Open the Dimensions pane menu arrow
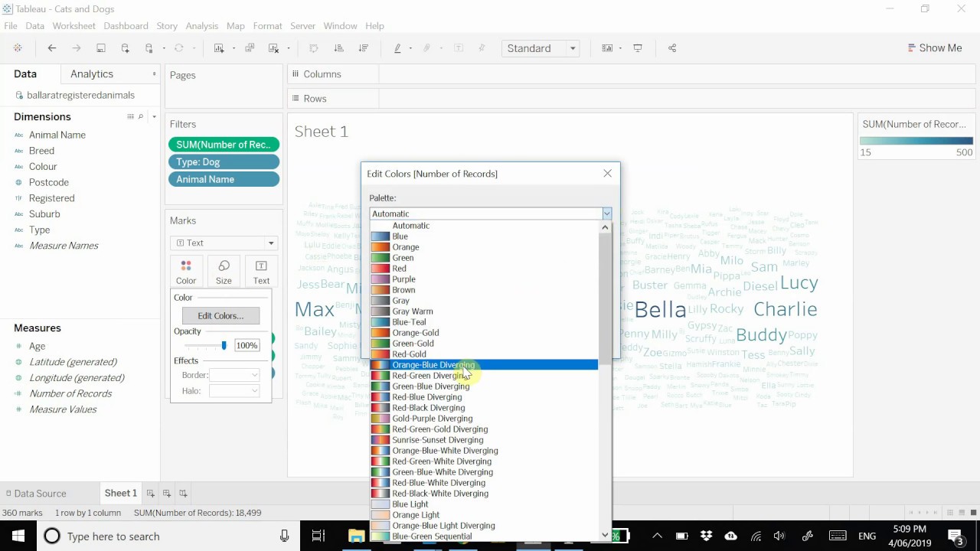Image resolution: width=980 pixels, height=551 pixels. [154, 117]
